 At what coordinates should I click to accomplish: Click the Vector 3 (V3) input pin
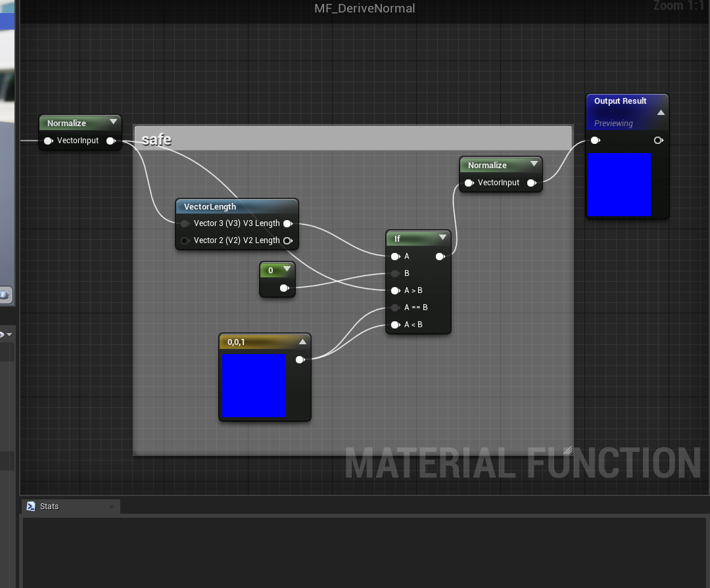185,224
